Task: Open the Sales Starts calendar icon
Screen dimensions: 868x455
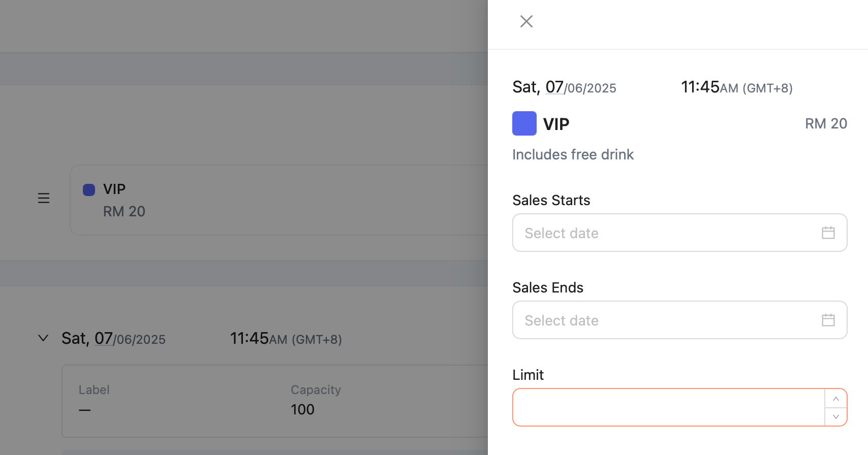Action: [x=828, y=233]
